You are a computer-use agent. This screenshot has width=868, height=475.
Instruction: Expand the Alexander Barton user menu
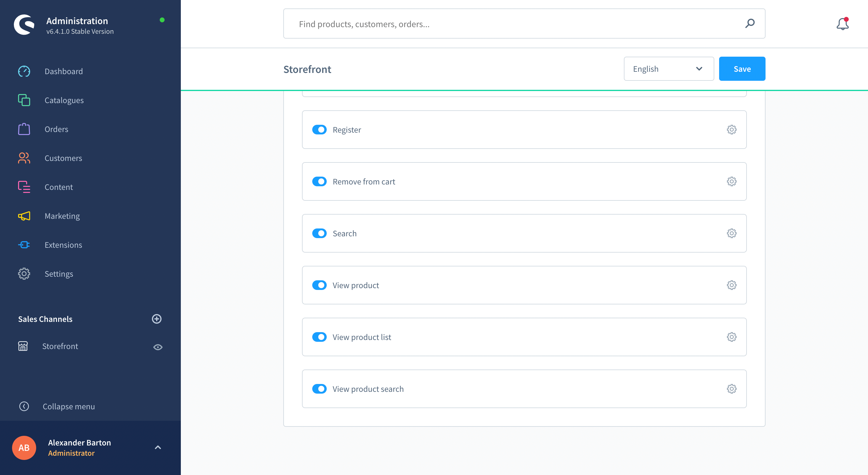pos(158,447)
